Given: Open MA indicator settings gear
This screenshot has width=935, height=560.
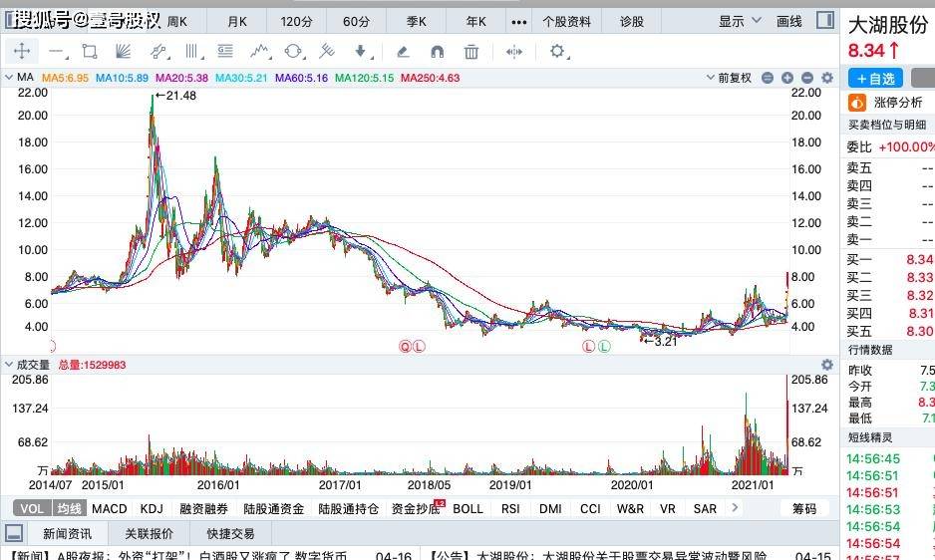Looking at the screenshot, I should click(x=827, y=78).
